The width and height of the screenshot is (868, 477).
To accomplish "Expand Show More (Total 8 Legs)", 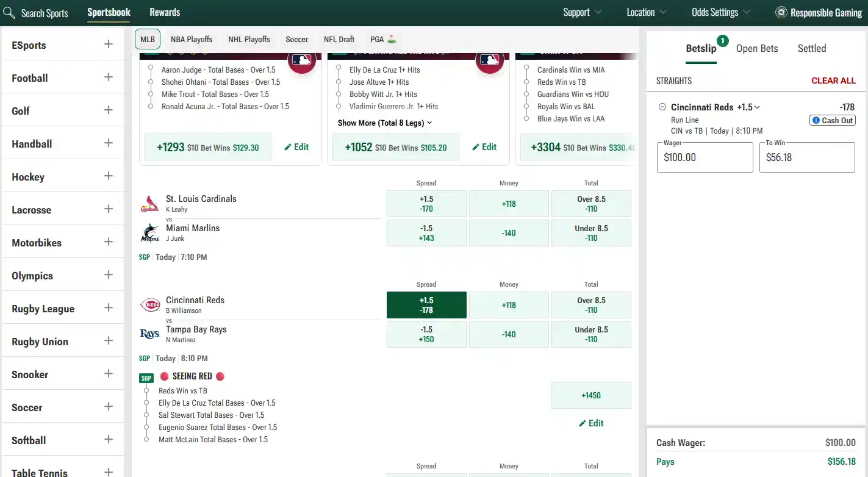I will click(385, 123).
